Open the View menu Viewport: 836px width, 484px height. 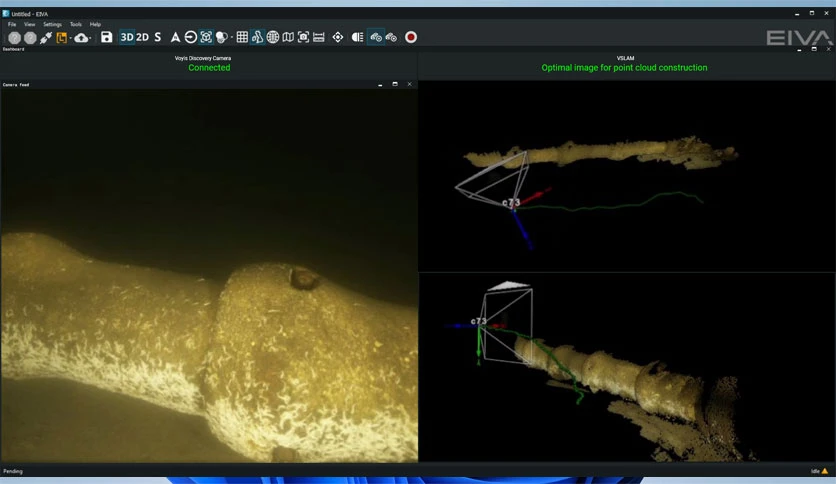click(x=29, y=25)
